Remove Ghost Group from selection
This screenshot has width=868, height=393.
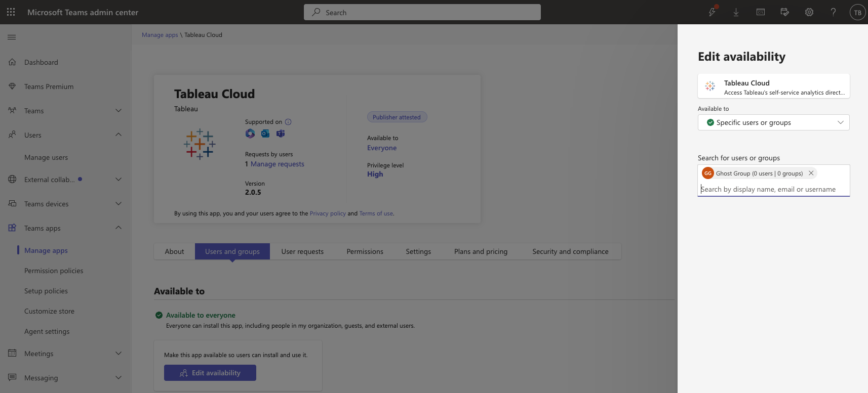tap(811, 173)
